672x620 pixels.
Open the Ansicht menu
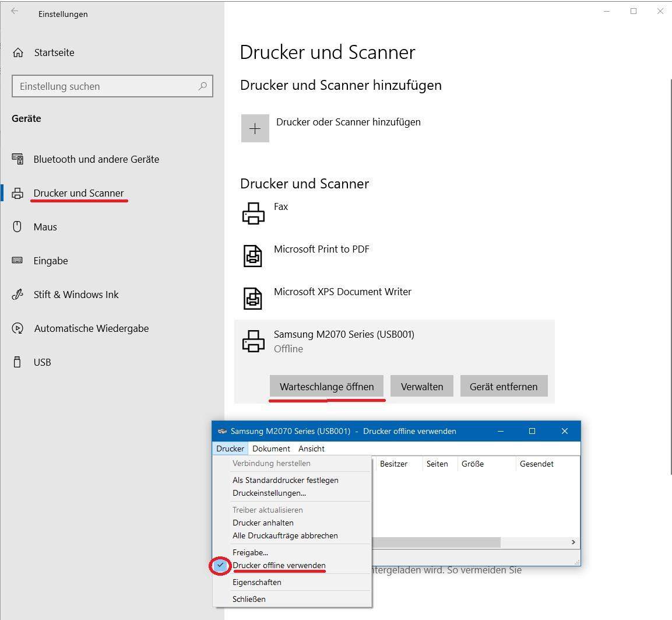pos(311,449)
